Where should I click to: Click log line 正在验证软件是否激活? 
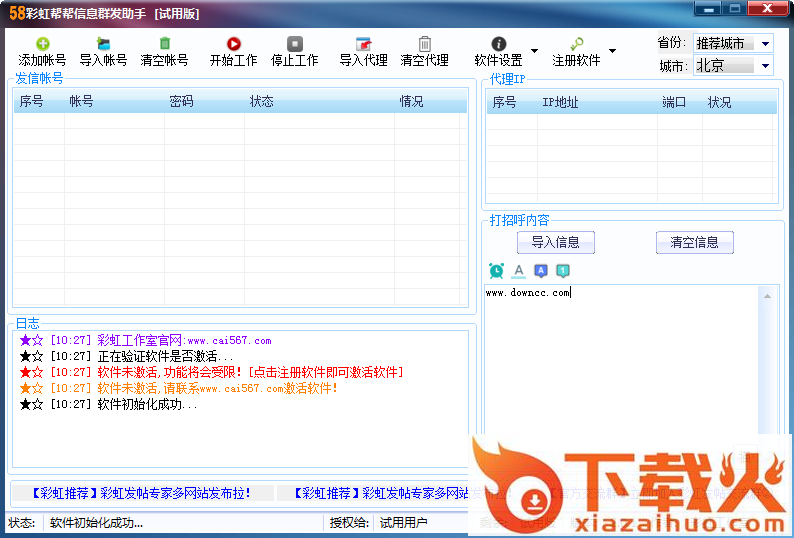pos(127,356)
